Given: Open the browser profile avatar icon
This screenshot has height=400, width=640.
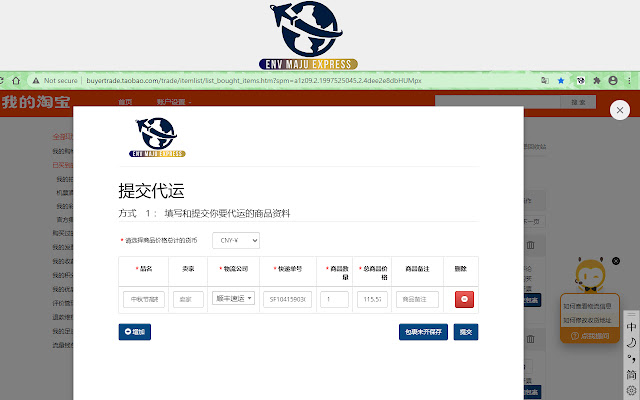Looking at the screenshot, I should [613, 81].
